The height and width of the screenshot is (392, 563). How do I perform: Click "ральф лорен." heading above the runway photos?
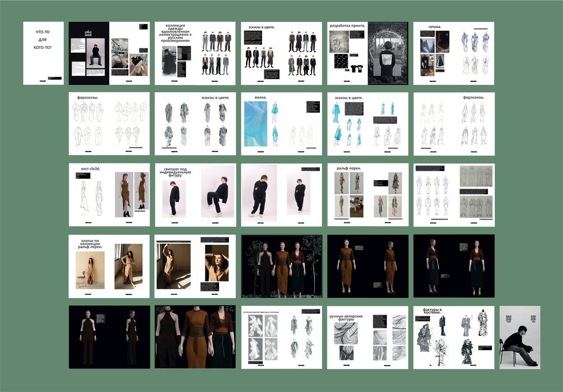point(349,168)
